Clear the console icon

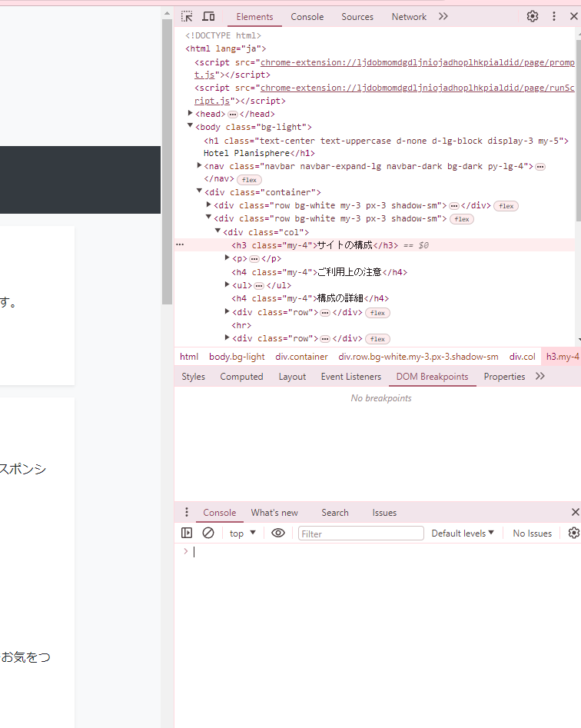pyautogui.click(x=208, y=533)
